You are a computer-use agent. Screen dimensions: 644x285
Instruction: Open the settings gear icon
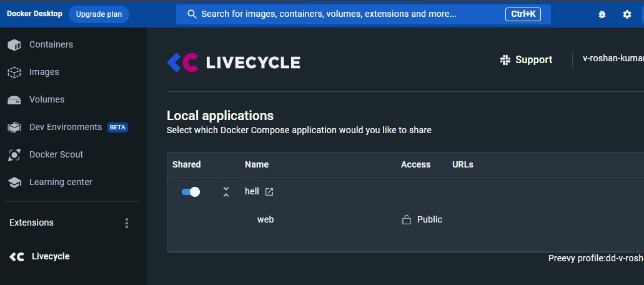coord(627,14)
